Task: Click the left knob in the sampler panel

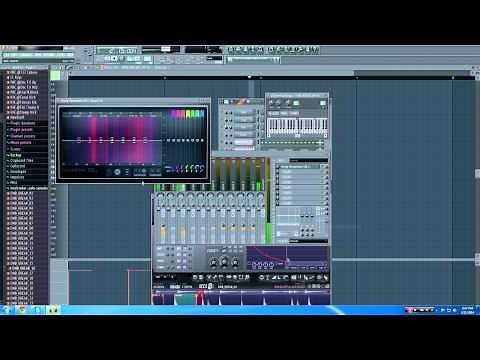Action: coord(214,263)
